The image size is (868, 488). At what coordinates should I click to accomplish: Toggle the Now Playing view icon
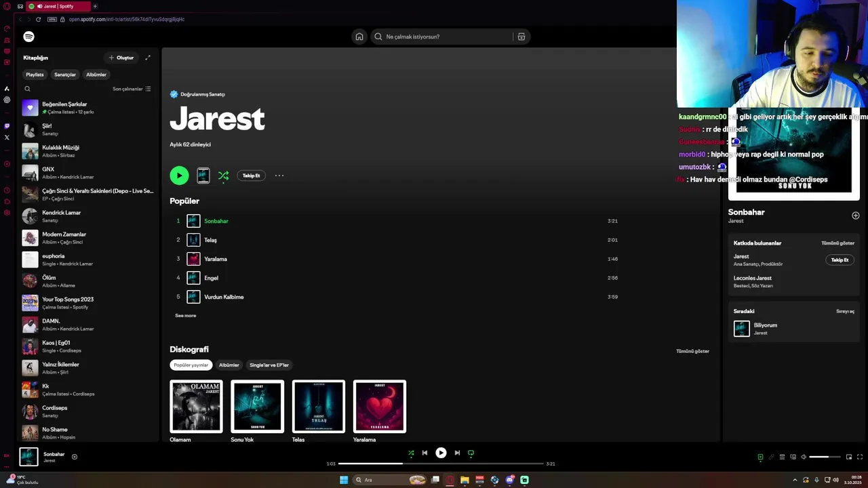click(x=760, y=457)
